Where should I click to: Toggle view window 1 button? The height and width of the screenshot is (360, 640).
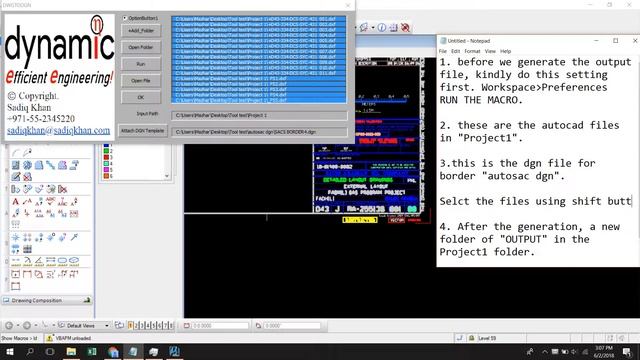[131, 325]
